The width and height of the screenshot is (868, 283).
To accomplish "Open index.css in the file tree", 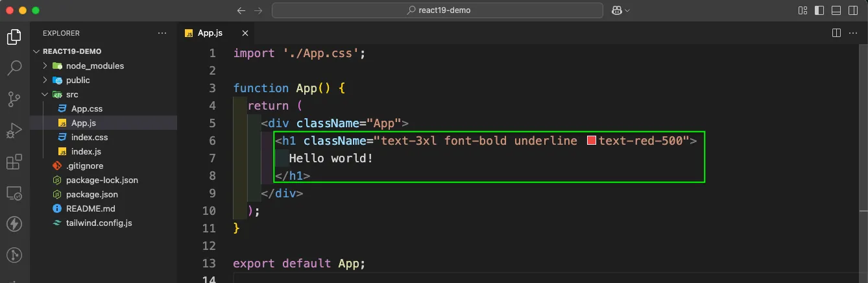I will coord(90,138).
